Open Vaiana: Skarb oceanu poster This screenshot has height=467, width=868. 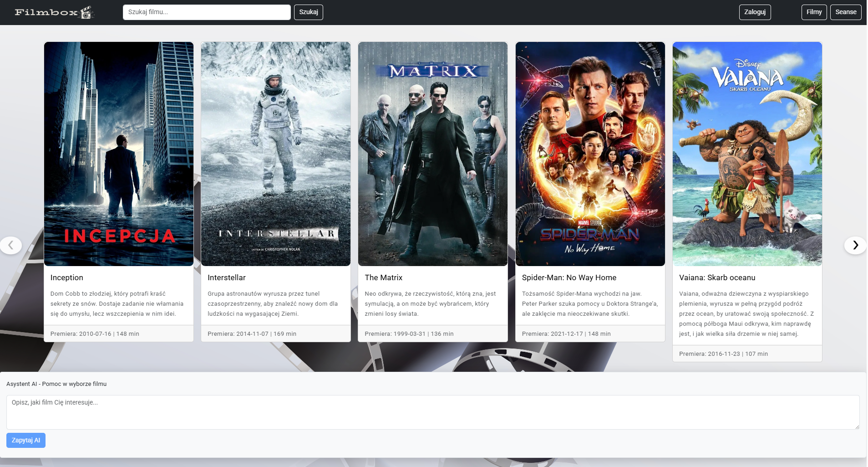(x=747, y=154)
